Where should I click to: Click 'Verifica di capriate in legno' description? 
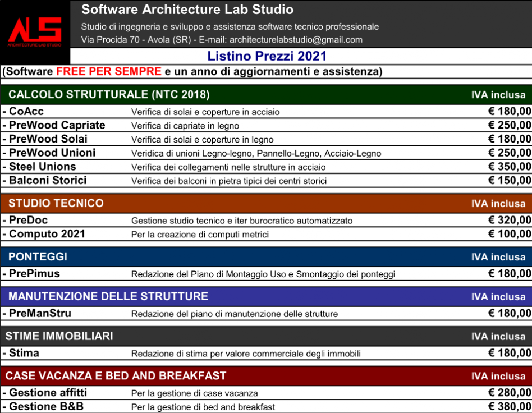pos(185,126)
